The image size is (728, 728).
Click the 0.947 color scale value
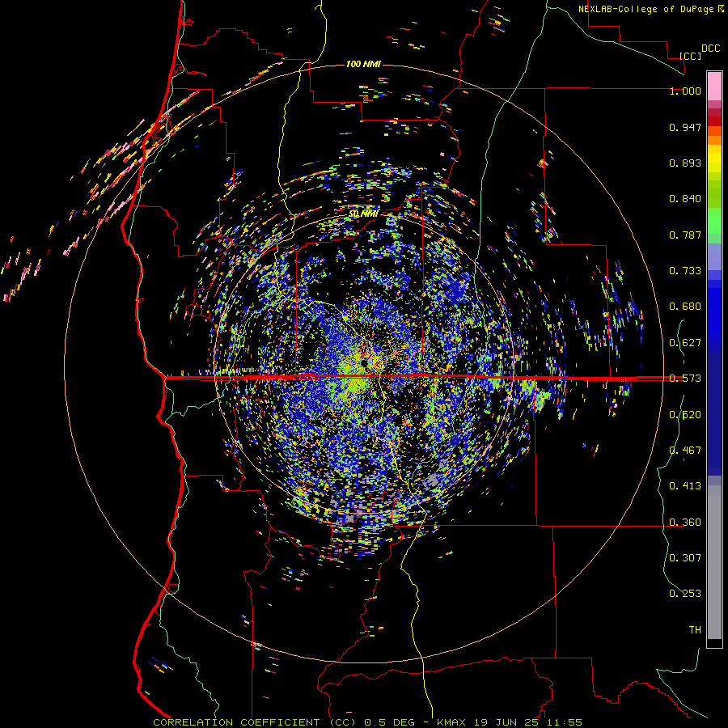[685, 127]
